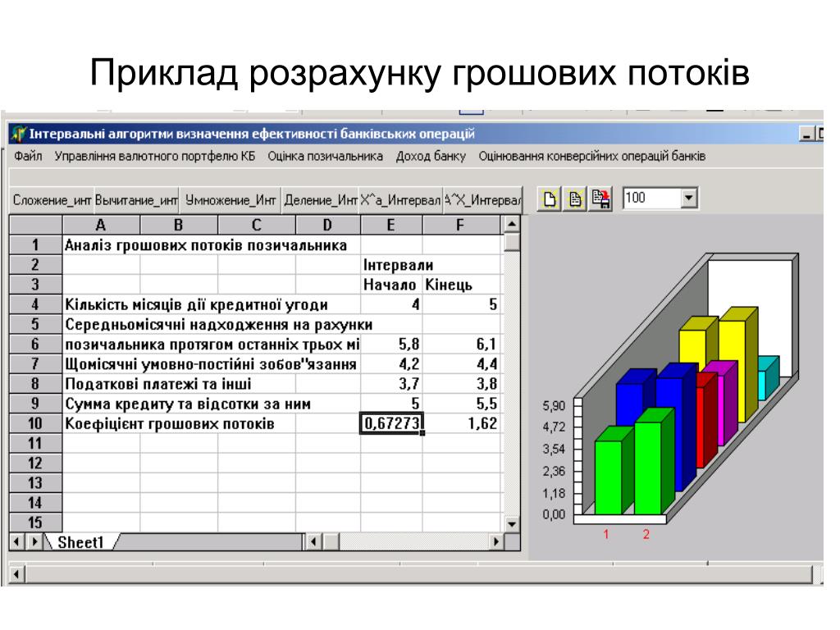Image resolution: width=840 pixels, height=630 pixels.
Task: Select row 15 header
Action: coord(35,523)
